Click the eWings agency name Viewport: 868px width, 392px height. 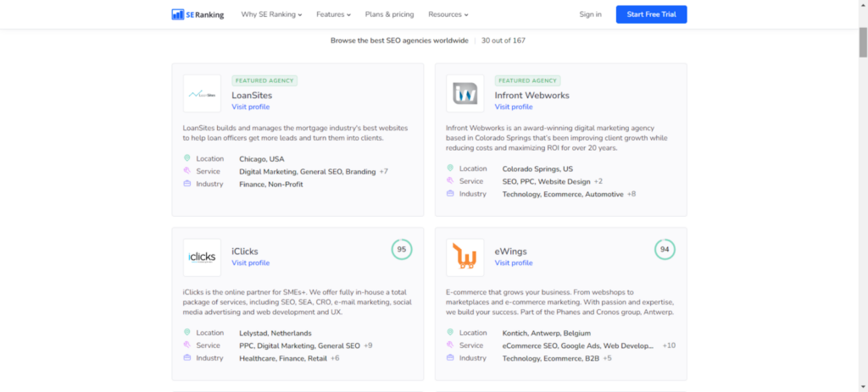click(511, 251)
